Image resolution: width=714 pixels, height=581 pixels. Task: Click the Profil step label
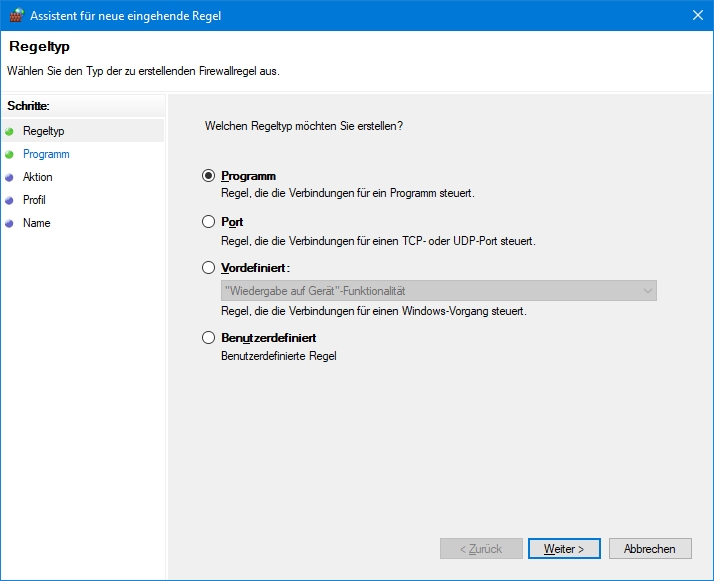(34, 200)
